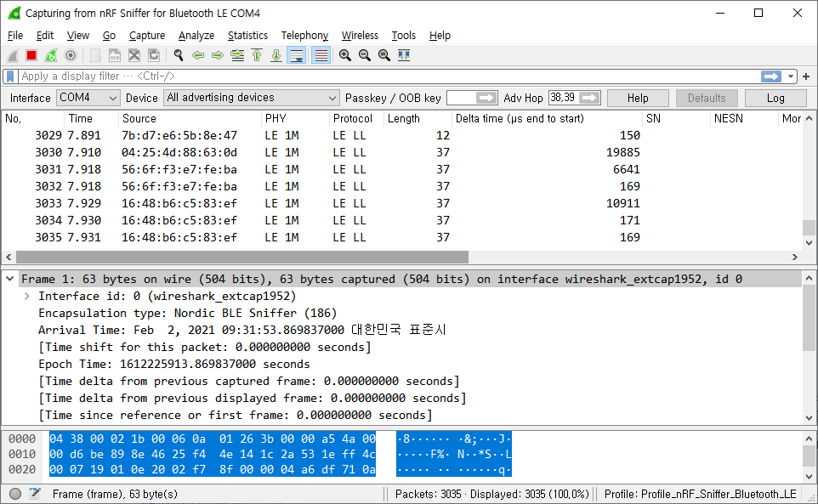Viewport: 818px width, 504px height.
Task: Click the Defaults button
Action: (707, 98)
